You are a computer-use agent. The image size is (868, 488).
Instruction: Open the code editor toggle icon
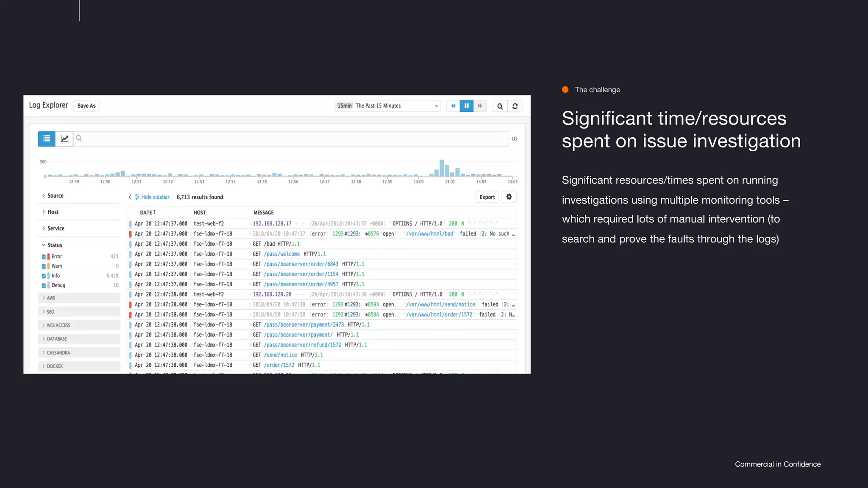tap(515, 139)
